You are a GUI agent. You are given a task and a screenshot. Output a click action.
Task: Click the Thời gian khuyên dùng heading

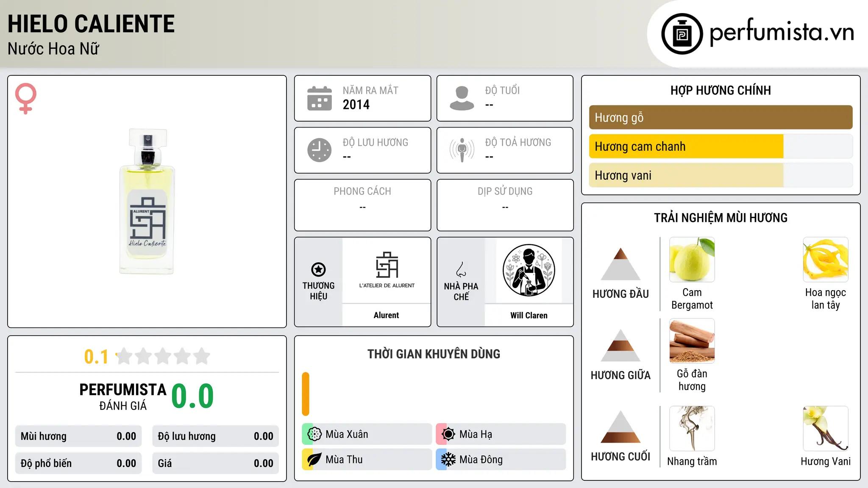434,354
